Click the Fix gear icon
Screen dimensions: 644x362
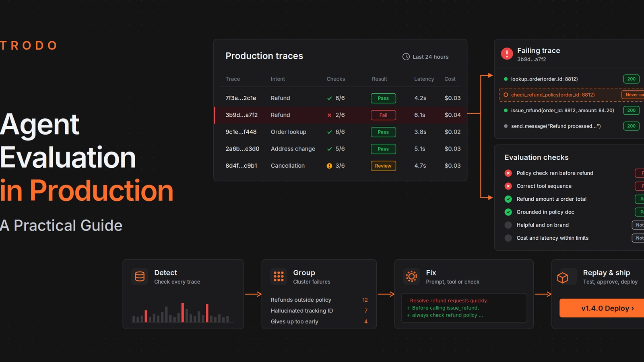[411, 277]
